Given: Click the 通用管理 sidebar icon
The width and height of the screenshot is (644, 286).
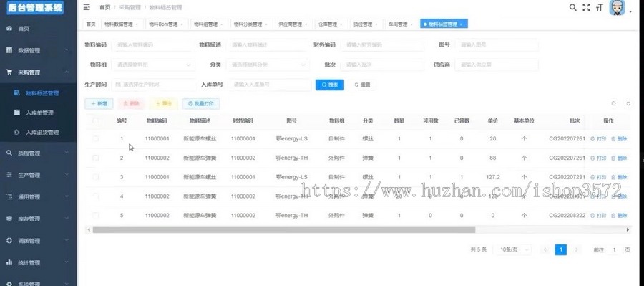Looking at the screenshot, I should pyautogui.click(x=9, y=196).
